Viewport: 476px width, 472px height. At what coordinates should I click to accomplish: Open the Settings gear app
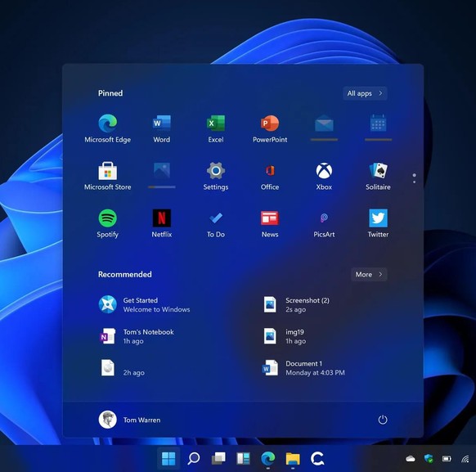(x=216, y=176)
